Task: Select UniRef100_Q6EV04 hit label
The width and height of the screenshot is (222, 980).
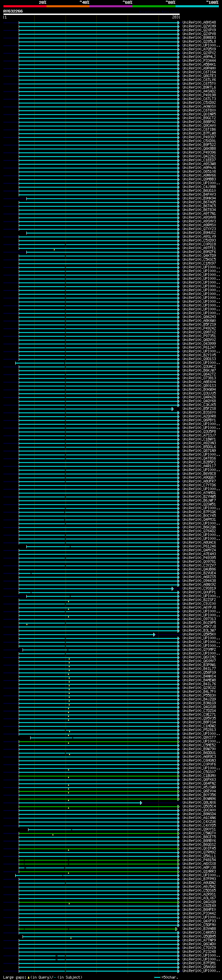Action: [x=199, y=791]
